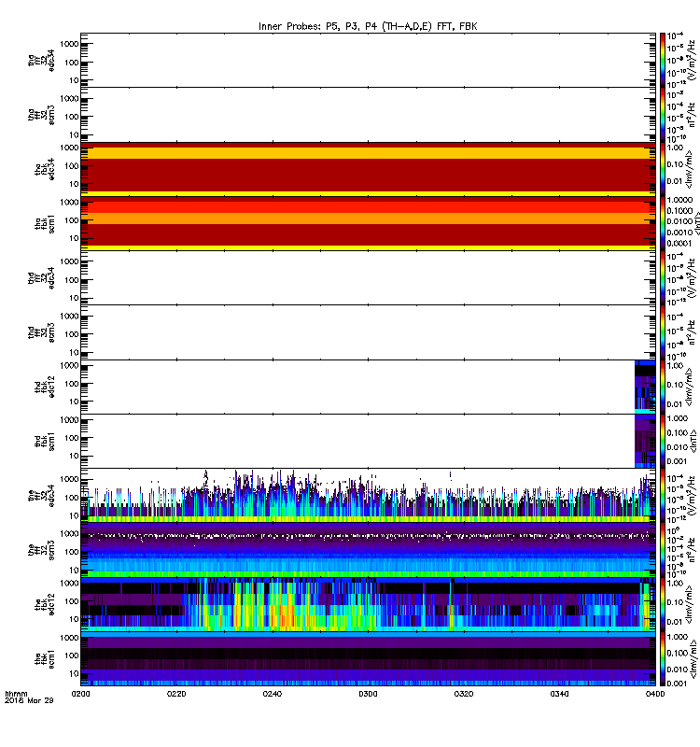Click the "2018 Mar 29" date label
Screen dimensions: 700x747
coord(29,700)
